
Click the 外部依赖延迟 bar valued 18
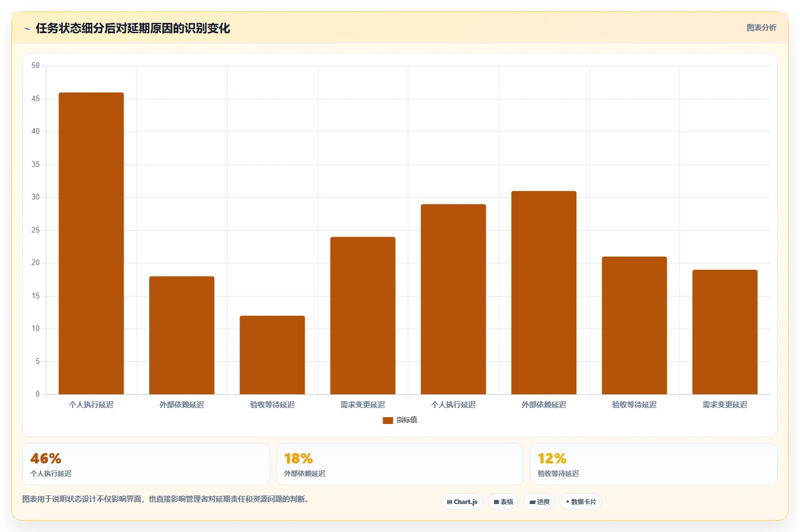tap(182, 335)
